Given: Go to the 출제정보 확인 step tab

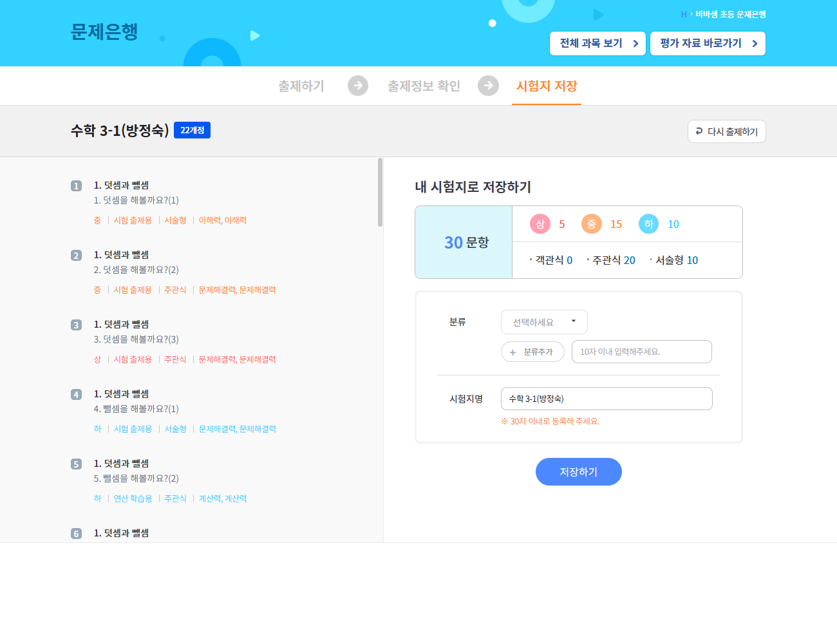Looking at the screenshot, I should tap(424, 86).
